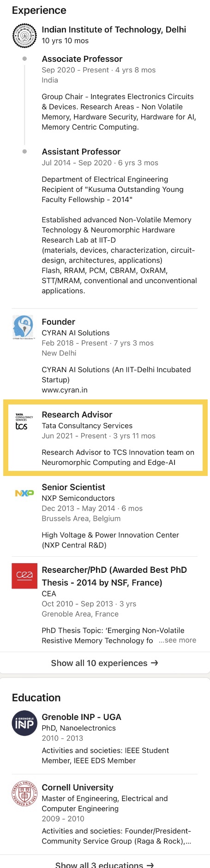Open the NXP Semiconductors logo

(24, 493)
